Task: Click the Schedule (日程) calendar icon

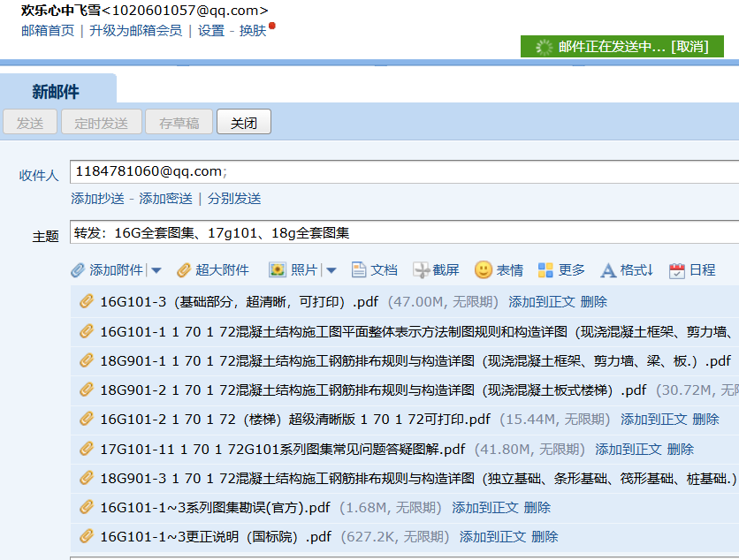Action: [677, 270]
